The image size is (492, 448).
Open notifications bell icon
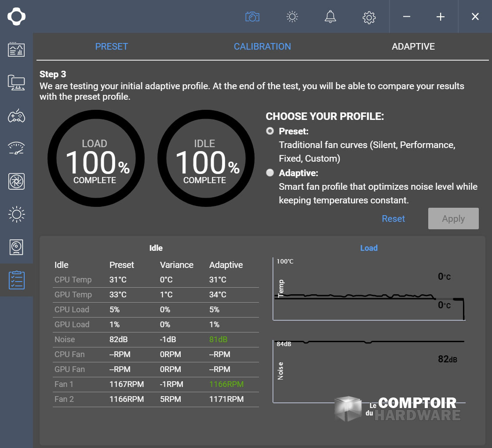click(x=330, y=17)
